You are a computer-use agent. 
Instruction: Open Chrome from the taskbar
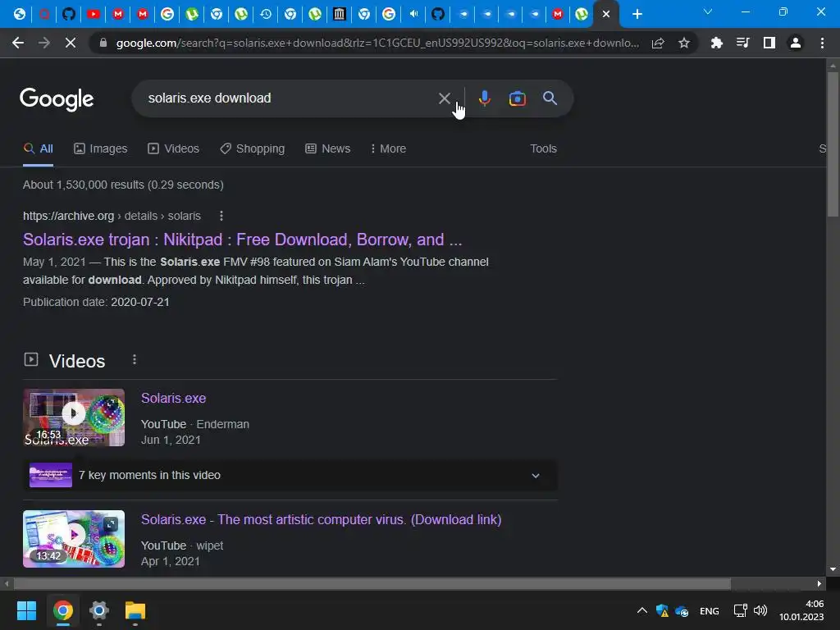pos(62,610)
